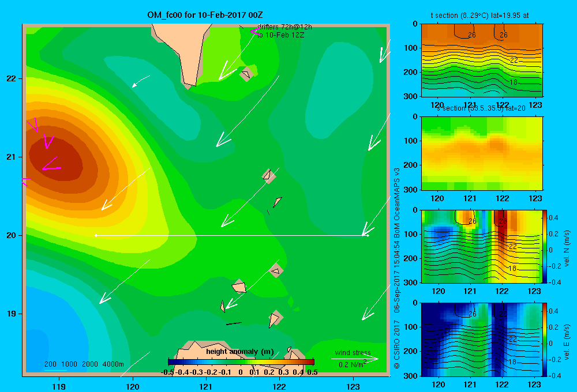The image size is (577, 392).
Task: Click the vertical CSIRO OceanMAPS v3 copyright text
Action: pyautogui.click(x=396, y=268)
